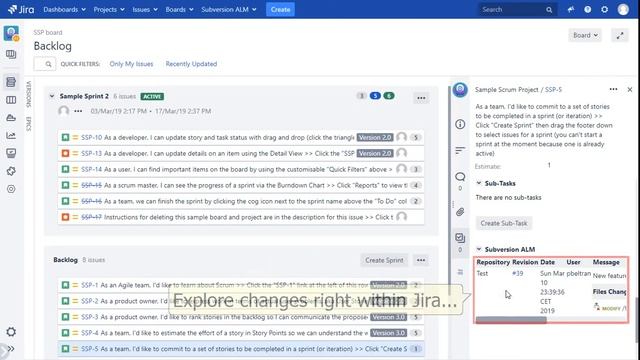Open the feedback megaphone icon
This screenshot has width=640, height=360.
pos(571,9)
